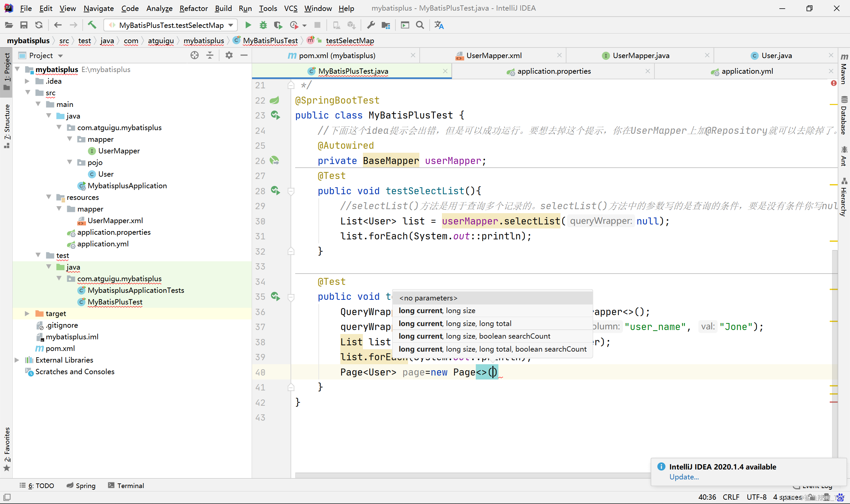Navigate forward with the right arrow
This screenshot has width=850, height=504.
coord(73,25)
